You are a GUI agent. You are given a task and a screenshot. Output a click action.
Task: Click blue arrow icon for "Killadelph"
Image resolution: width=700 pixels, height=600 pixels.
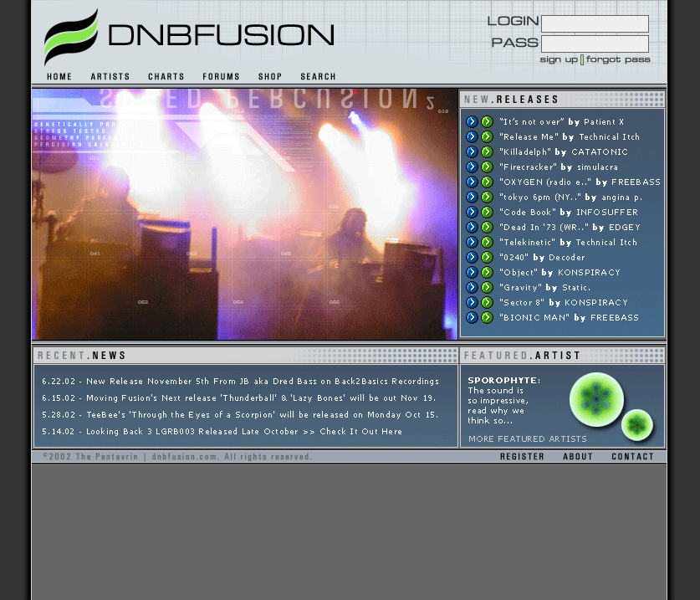tap(472, 152)
